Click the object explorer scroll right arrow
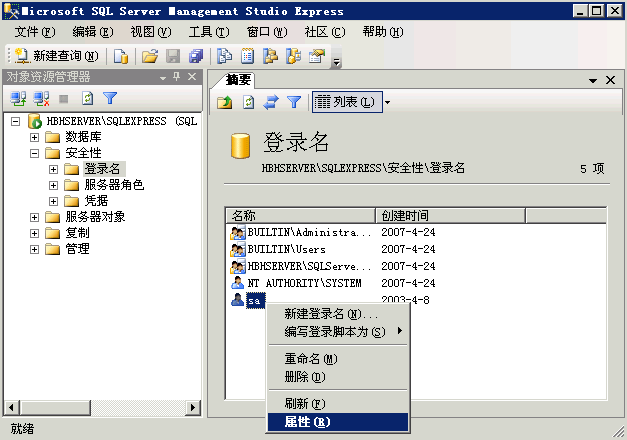The height and width of the screenshot is (440, 627). (193, 408)
